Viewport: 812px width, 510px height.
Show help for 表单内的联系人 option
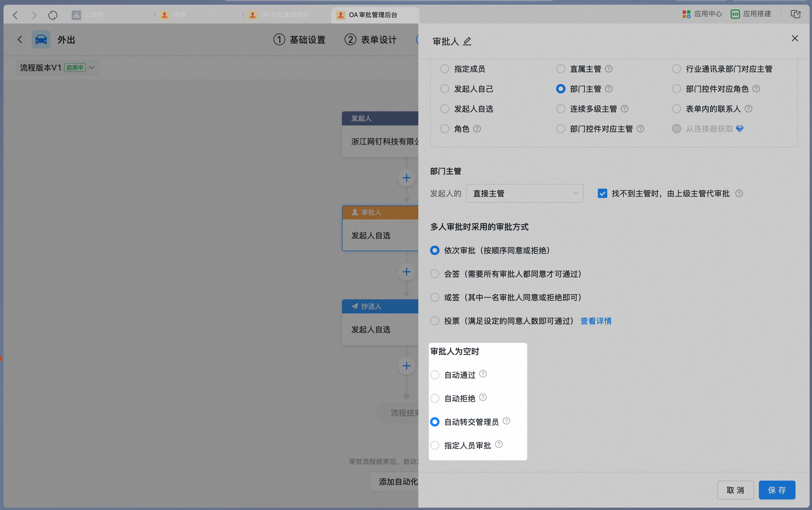[x=748, y=109]
